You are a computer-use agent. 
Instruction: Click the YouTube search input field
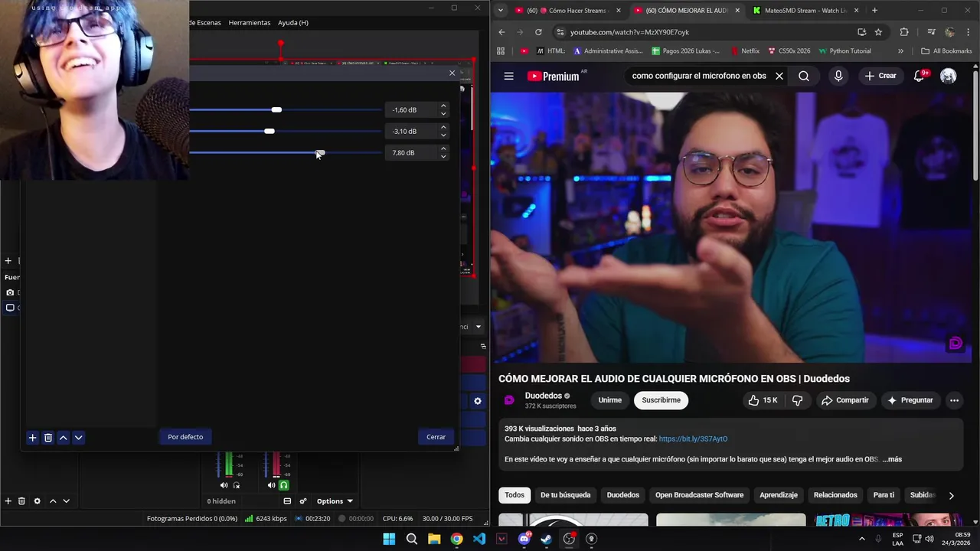click(x=698, y=76)
